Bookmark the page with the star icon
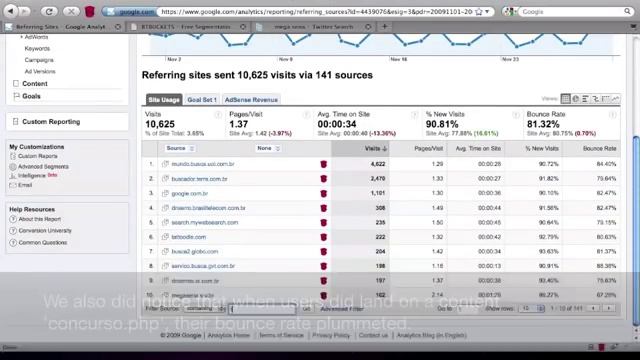This screenshot has width=640, height=360. coord(479,12)
